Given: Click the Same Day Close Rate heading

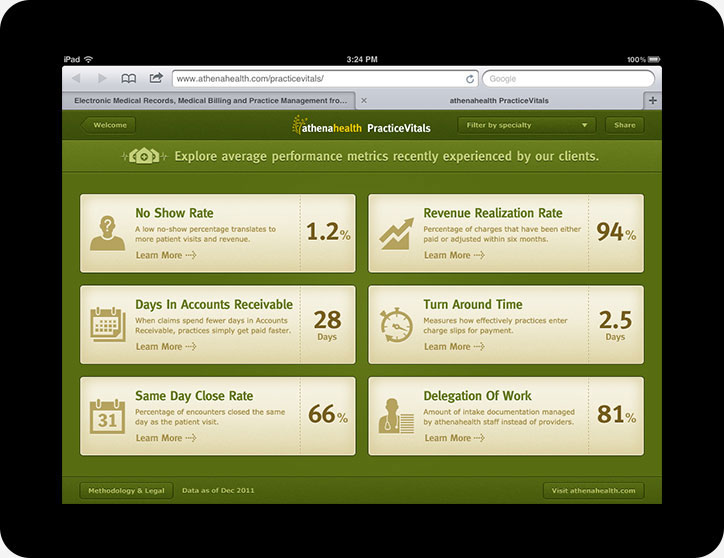Looking at the screenshot, I should (x=194, y=396).
